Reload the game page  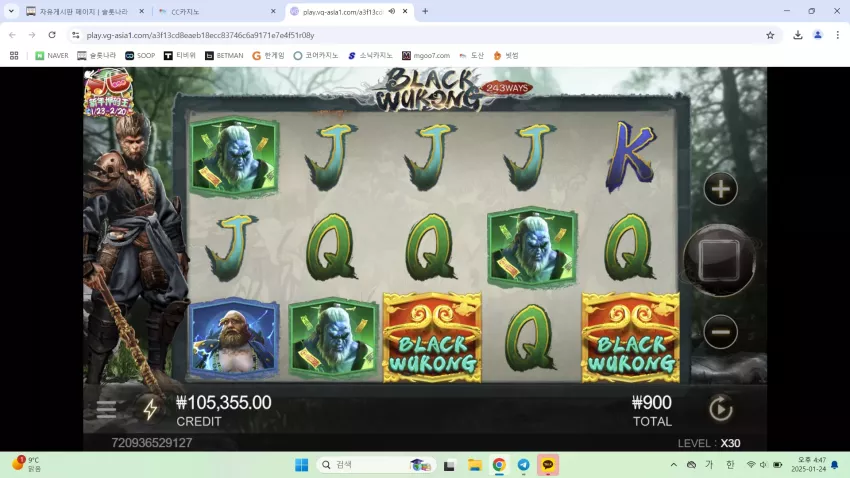[52, 35]
